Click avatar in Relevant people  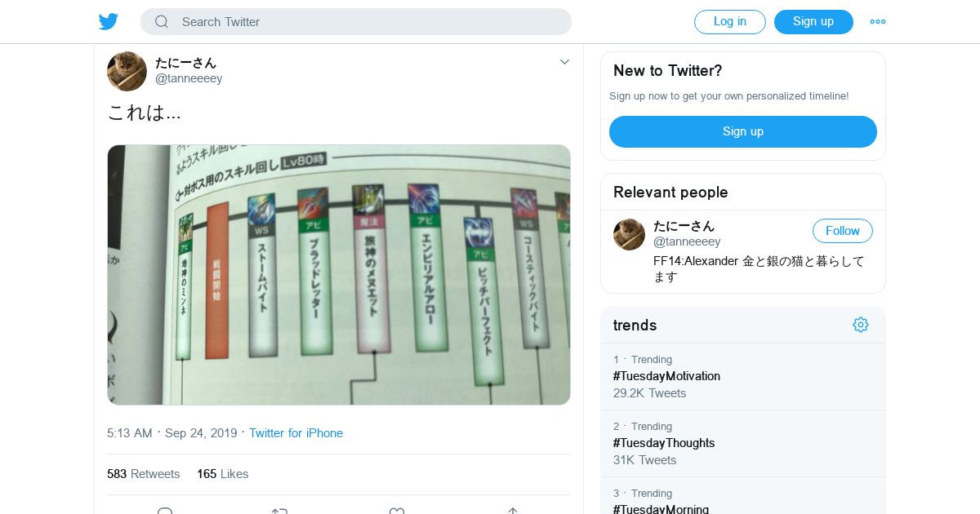coord(629,234)
